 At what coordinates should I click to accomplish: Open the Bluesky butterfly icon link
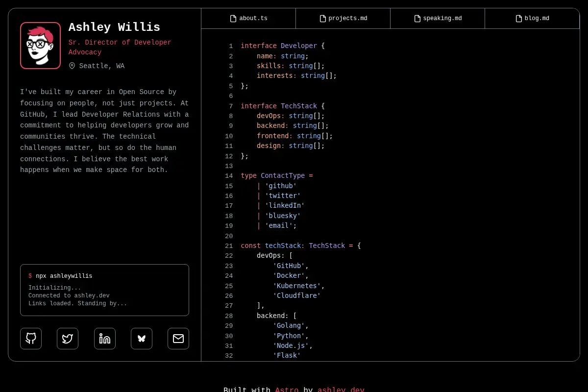click(x=142, y=339)
